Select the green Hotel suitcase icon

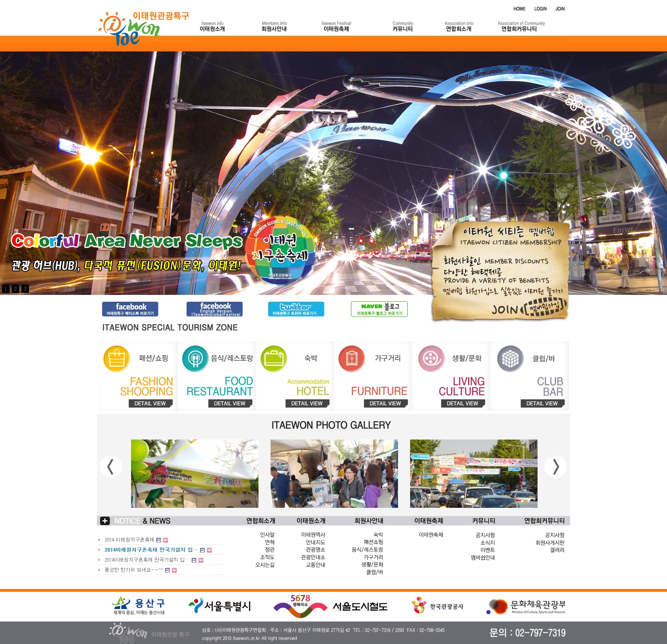(x=274, y=358)
